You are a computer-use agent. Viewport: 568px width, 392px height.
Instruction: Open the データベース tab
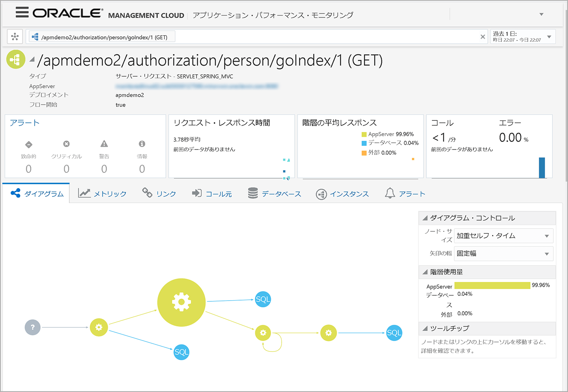[x=274, y=194]
